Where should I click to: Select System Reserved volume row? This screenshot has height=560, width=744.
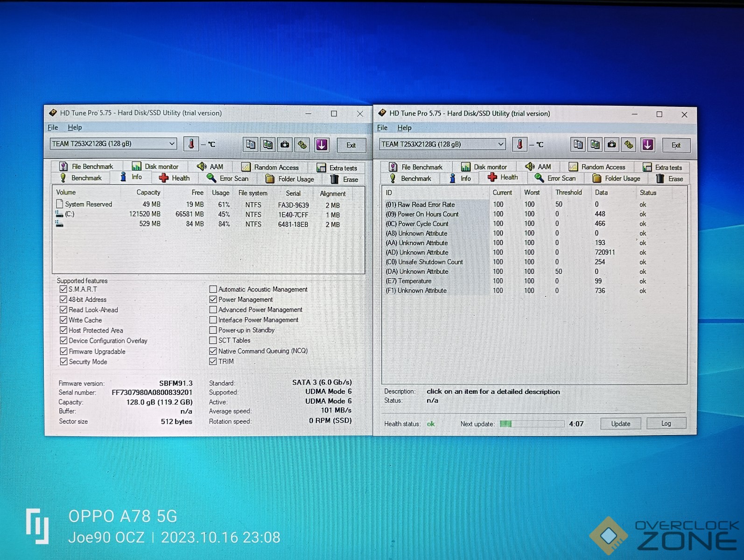click(x=208, y=204)
